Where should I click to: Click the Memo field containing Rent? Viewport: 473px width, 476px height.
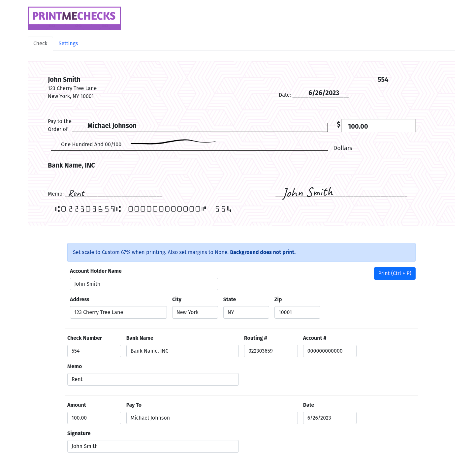[153, 379]
